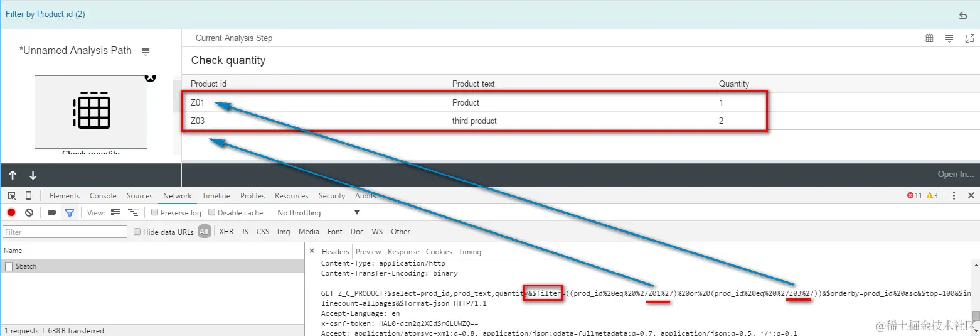Use large request rows view icon
The width and height of the screenshot is (980, 336).
click(x=115, y=213)
